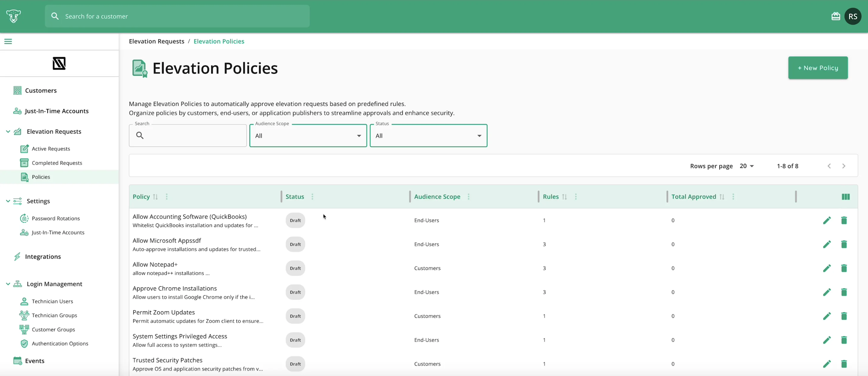Change Rows per page value
Screen dimensions: 868x376
747,166
